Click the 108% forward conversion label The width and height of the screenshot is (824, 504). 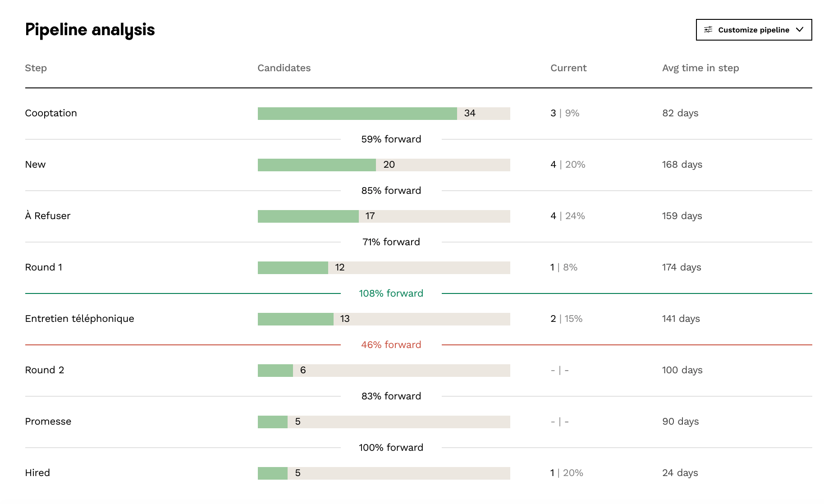click(391, 293)
